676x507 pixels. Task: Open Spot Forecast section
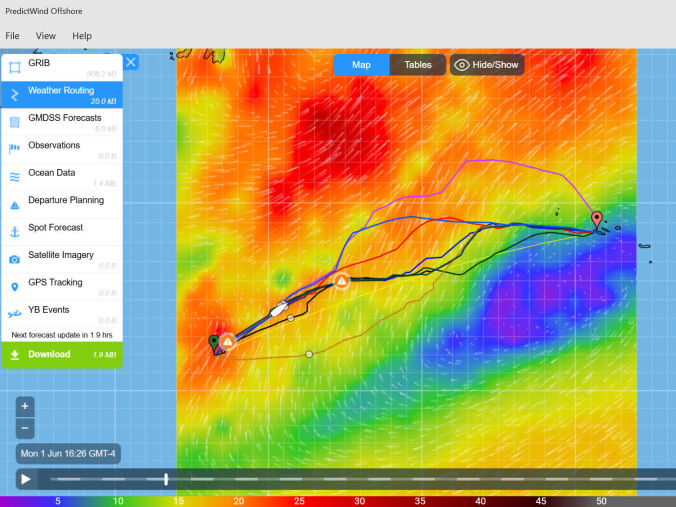point(62,232)
